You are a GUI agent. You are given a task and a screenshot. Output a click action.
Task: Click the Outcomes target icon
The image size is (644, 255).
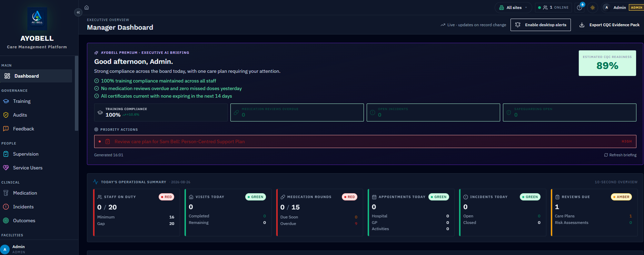coord(6,220)
